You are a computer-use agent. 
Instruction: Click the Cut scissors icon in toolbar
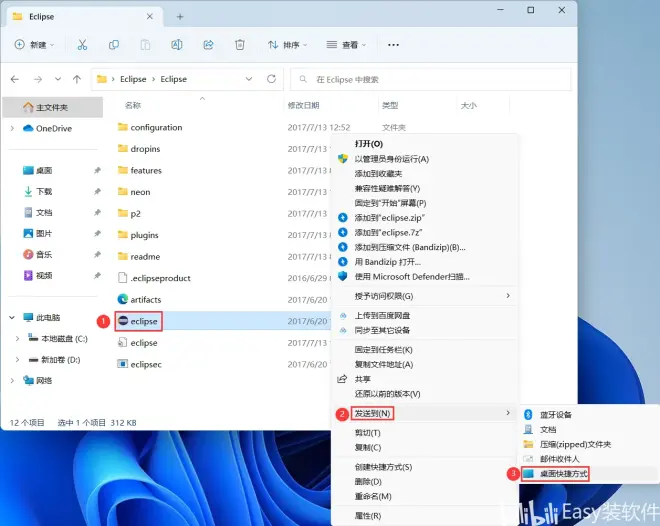click(82, 45)
